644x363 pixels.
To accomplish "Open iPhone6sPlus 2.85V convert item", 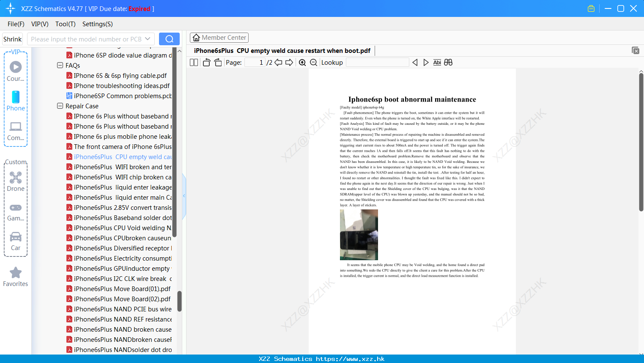I will (119, 208).
